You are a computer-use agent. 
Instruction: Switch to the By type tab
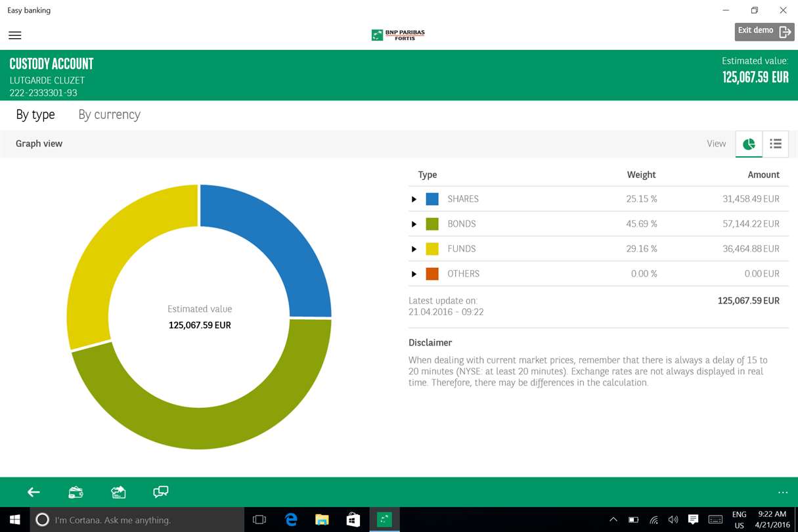[35, 114]
